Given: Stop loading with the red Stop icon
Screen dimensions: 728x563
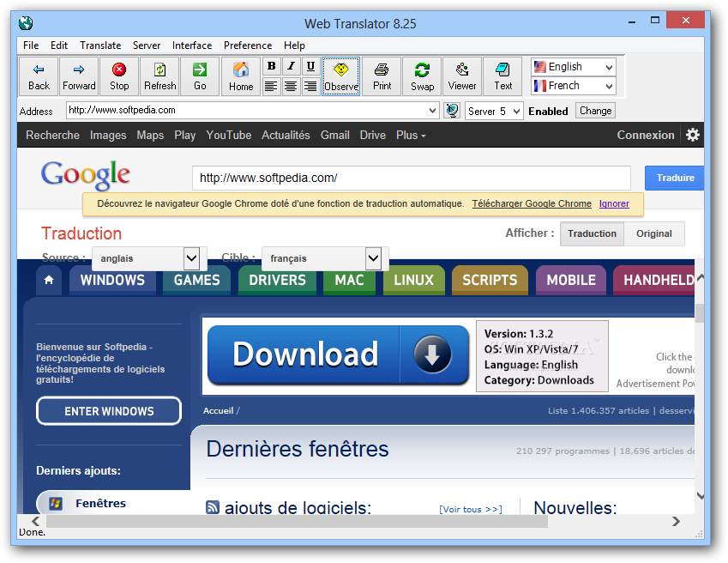Looking at the screenshot, I should (119, 76).
